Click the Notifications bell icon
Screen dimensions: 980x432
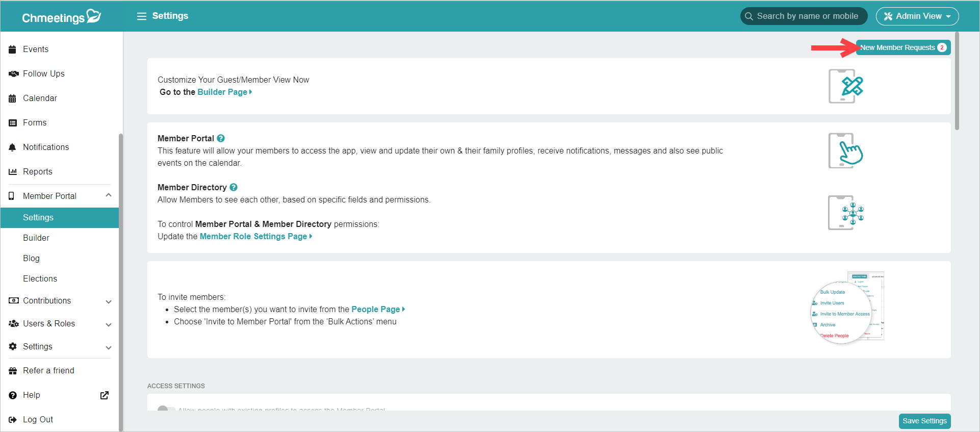point(13,147)
